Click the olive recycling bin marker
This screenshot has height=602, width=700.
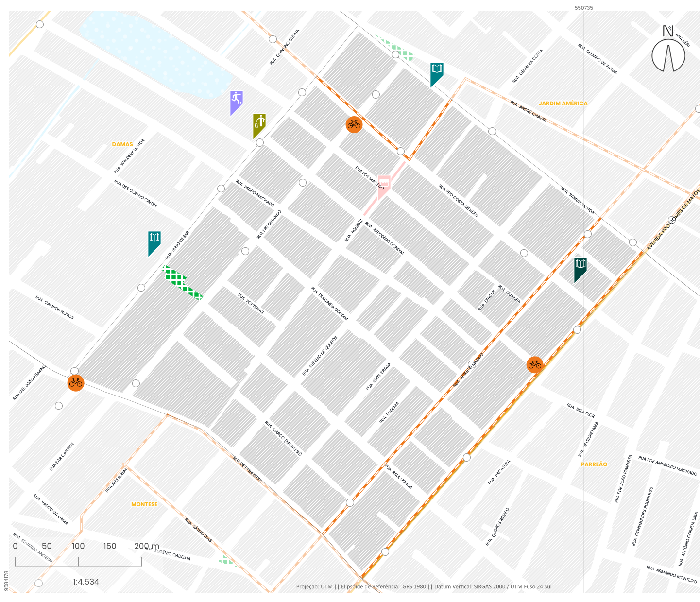click(259, 124)
